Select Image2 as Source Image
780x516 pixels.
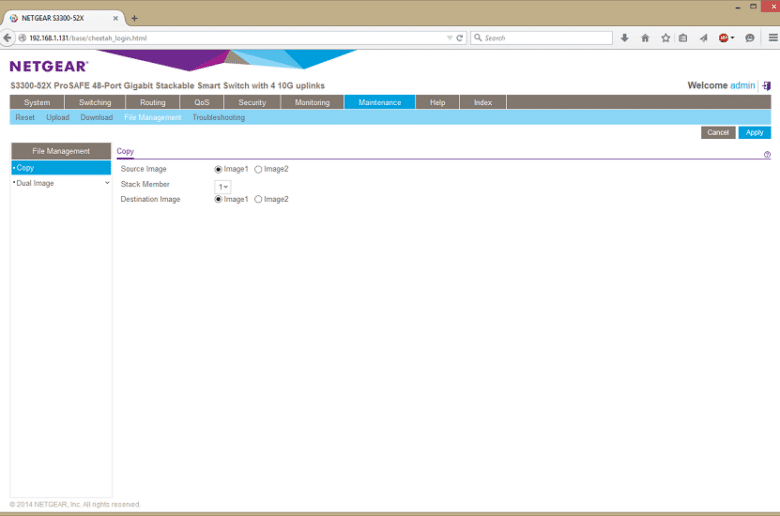258,169
